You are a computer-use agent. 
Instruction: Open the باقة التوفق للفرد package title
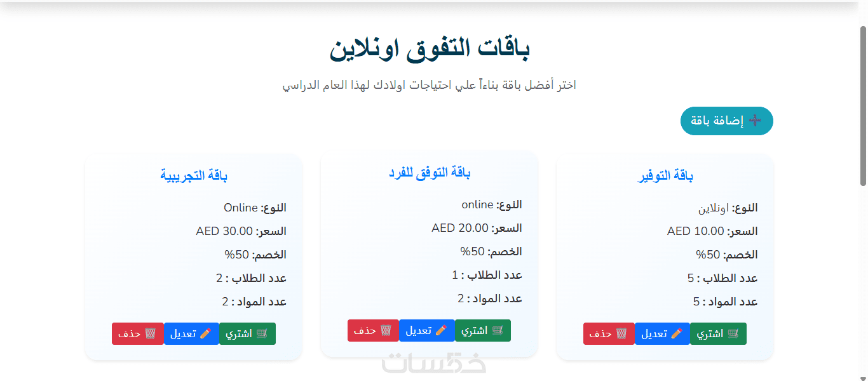pos(430,173)
